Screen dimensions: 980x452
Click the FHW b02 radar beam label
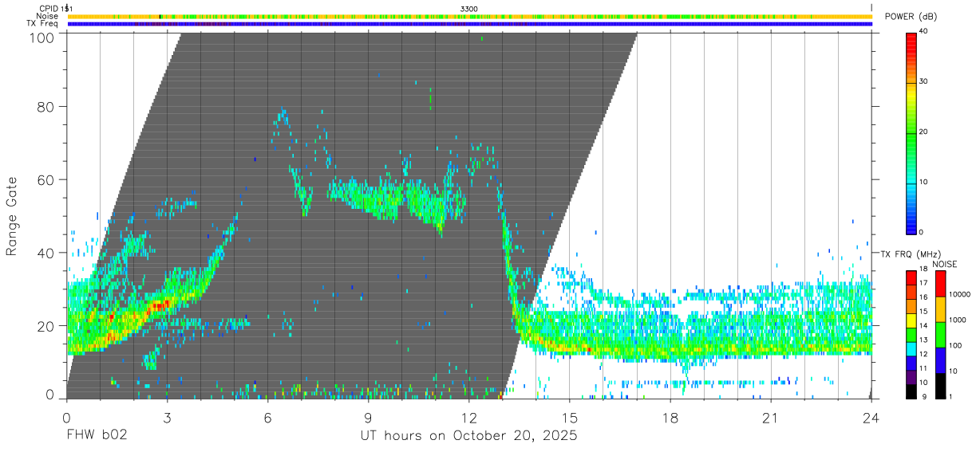[97, 436]
